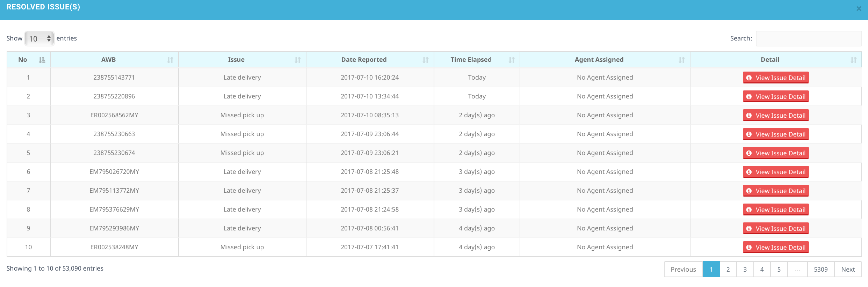The width and height of the screenshot is (868, 287).
Task: Sort by Date Reported using arrows icon
Action: pos(426,60)
